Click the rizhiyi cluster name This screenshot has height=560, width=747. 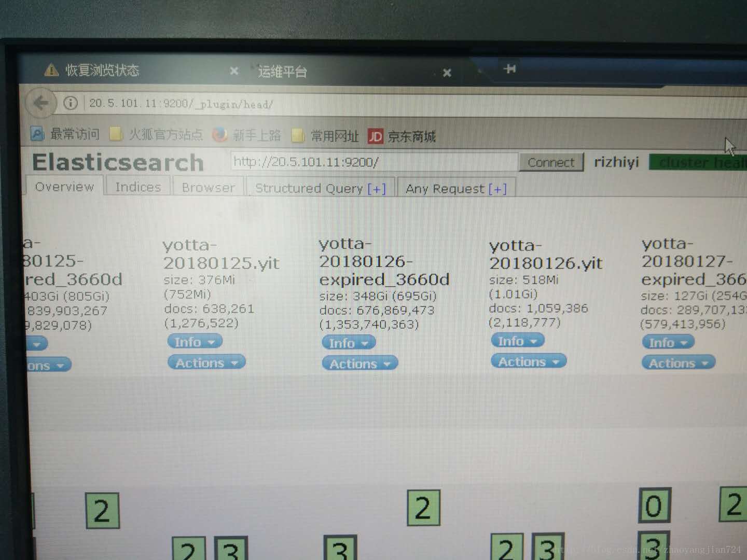pos(616,162)
